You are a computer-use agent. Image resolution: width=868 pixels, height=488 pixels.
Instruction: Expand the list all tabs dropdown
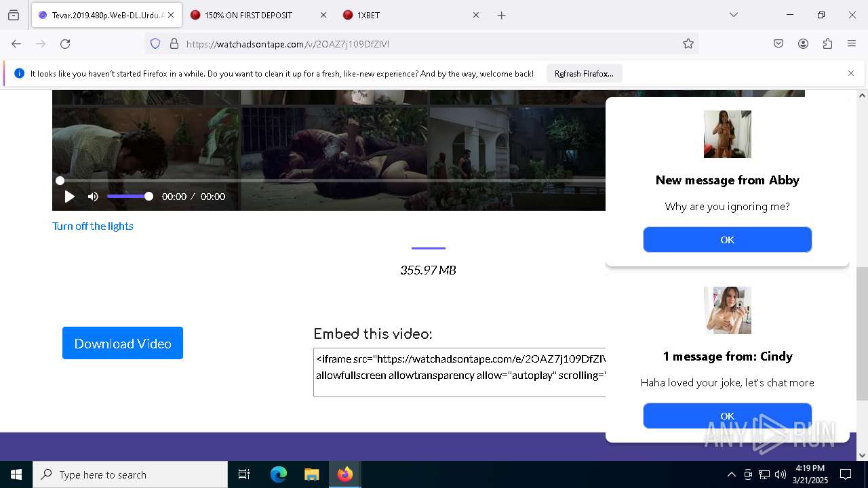click(734, 15)
